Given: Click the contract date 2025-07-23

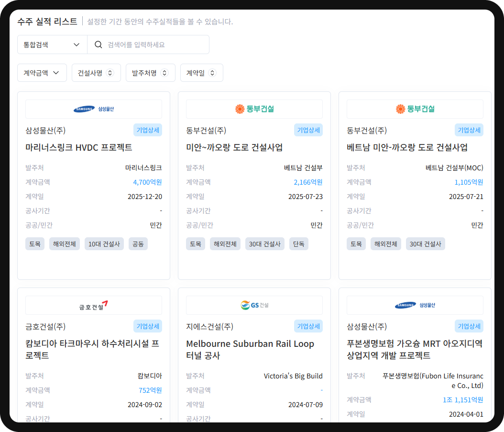Looking at the screenshot, I should click(x=306, y=197).
